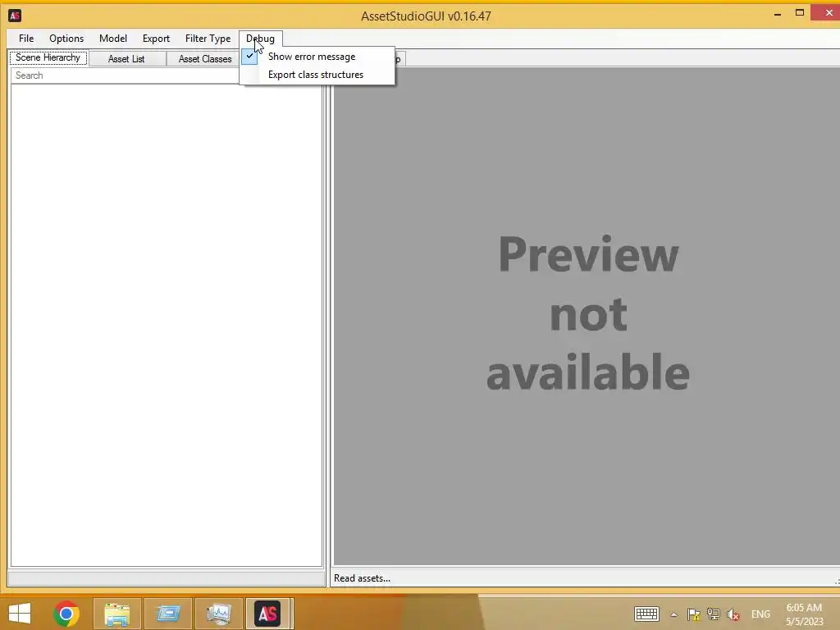
Task: Select AssetStudio taskbar button
Action: (x=269, y=614)
